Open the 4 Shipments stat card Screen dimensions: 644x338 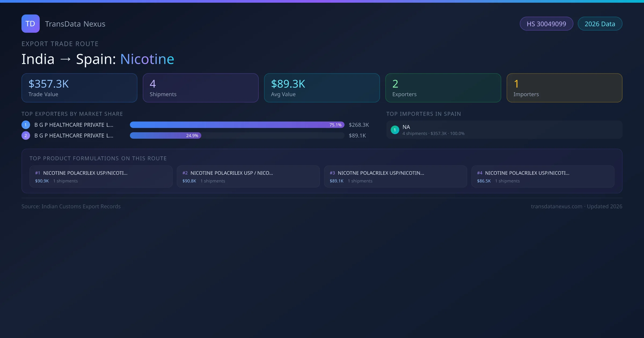(x=200, y=88)
